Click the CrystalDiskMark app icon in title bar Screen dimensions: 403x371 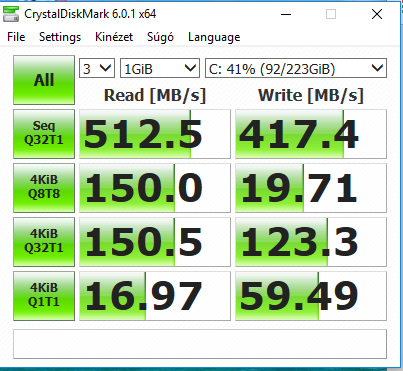11,14
